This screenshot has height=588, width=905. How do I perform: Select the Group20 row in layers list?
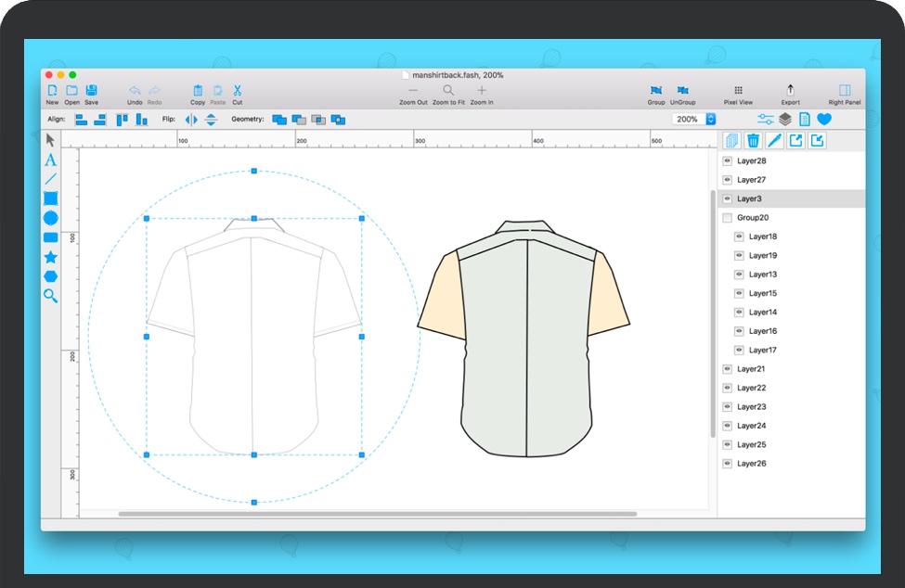click(x=753, y=218)
